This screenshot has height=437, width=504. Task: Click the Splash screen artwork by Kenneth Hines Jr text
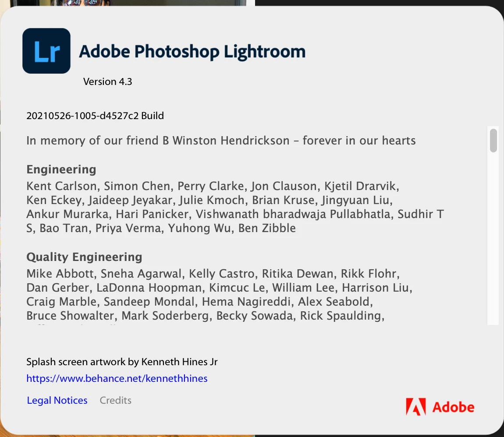(122, 362)
